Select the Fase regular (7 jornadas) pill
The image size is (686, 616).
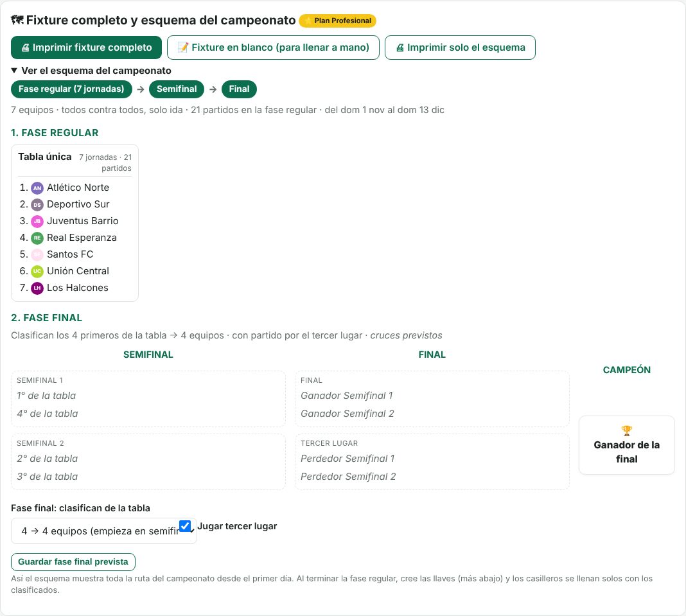(71, 89)
